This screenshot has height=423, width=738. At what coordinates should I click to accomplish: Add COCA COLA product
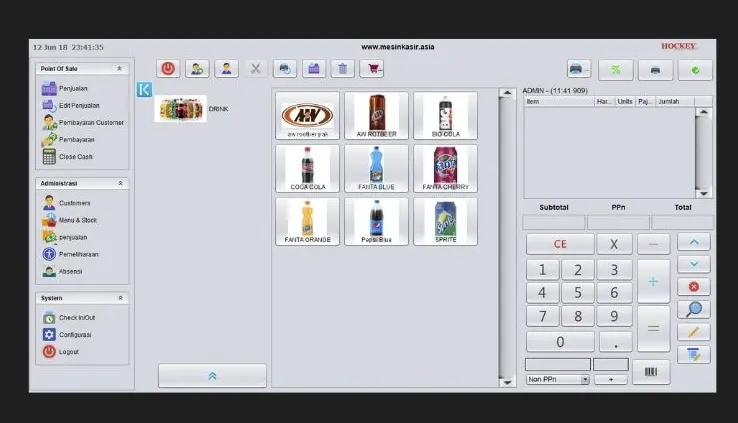click(307, 168)
